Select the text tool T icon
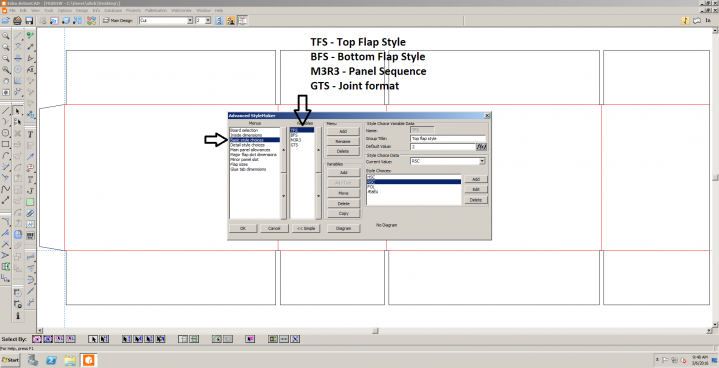 [30, 134]
